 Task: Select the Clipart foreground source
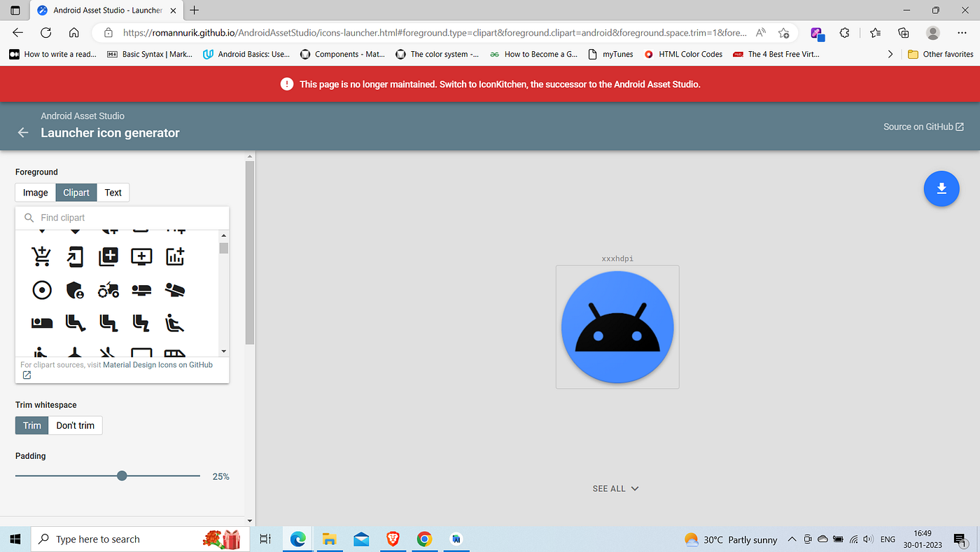click(x=76, y=192)
